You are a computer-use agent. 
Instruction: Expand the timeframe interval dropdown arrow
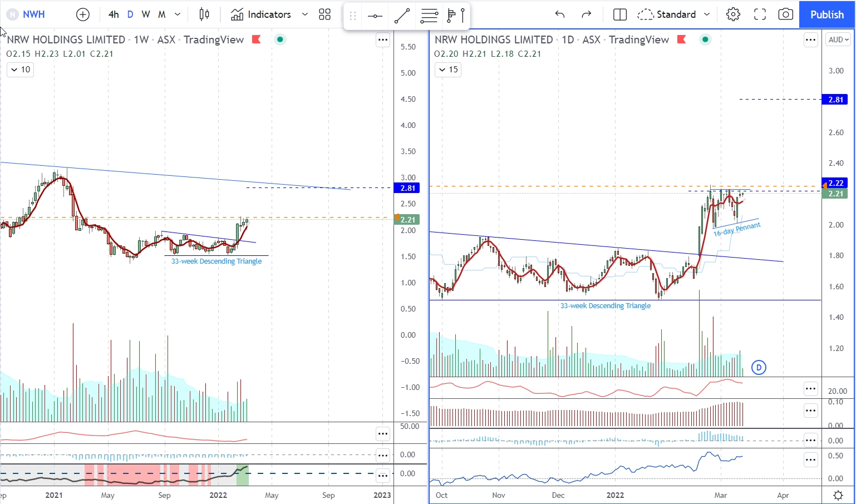(178, 14)
